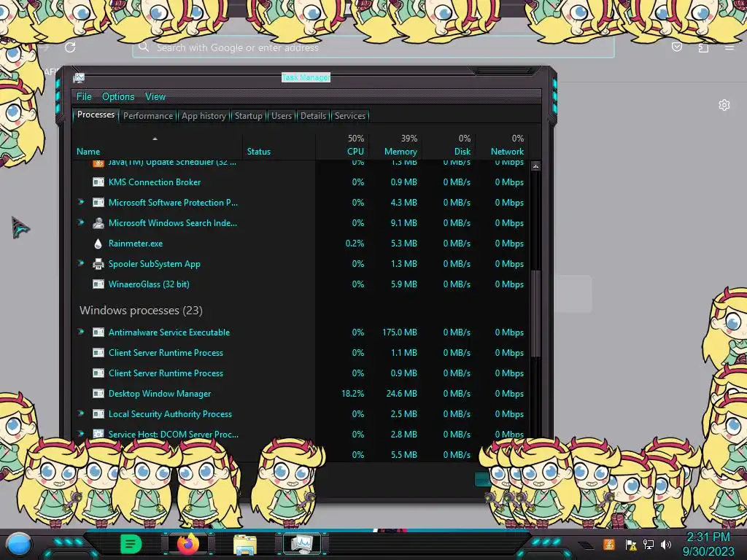
Task: Expand the Spooler SubSystem App process
Action: (81, 263)
